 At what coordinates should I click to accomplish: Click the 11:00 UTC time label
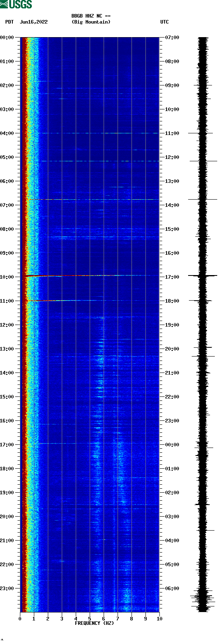click(172, 133)
